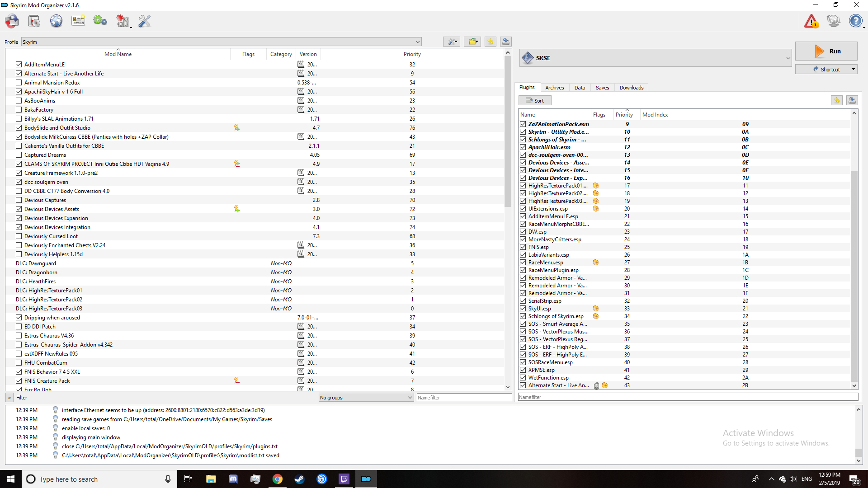Screen dimensions: 868x488
Task: Enable the BakaFactory mod checkbox
Action: (x=19, y=110)
